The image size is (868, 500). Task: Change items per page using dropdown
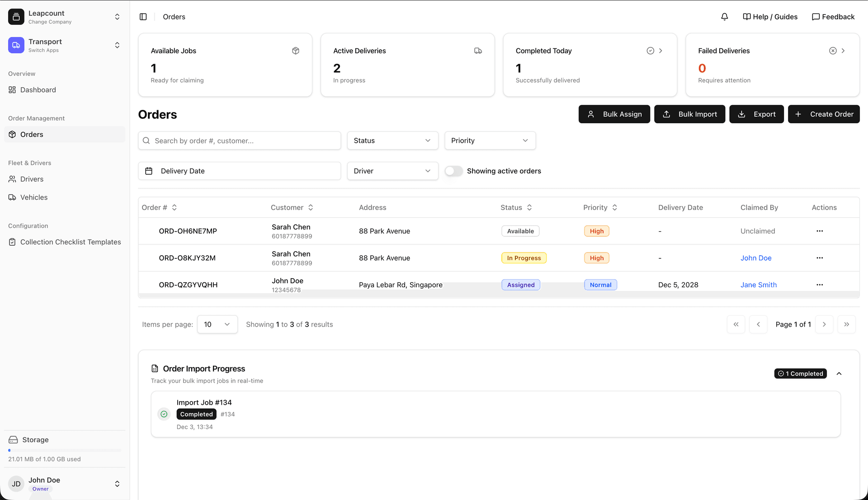coord(217,324)
